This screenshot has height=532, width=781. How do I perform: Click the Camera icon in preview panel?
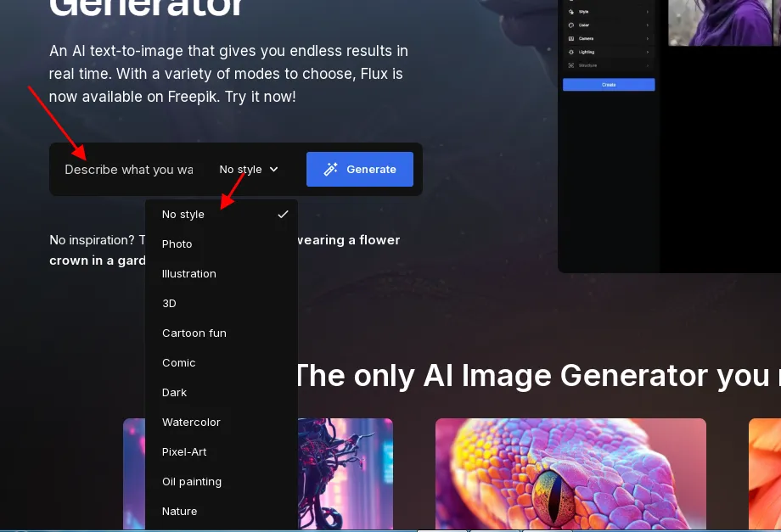(x=570, y=38)
